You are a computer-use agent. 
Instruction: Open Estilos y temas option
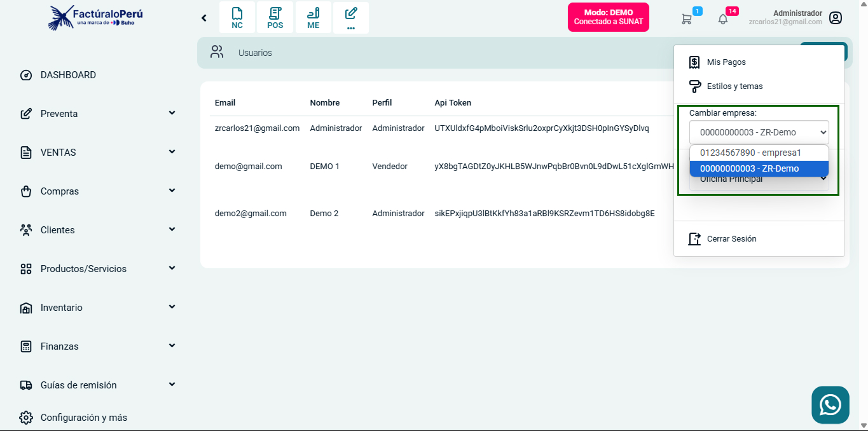(x=734, y=86)
